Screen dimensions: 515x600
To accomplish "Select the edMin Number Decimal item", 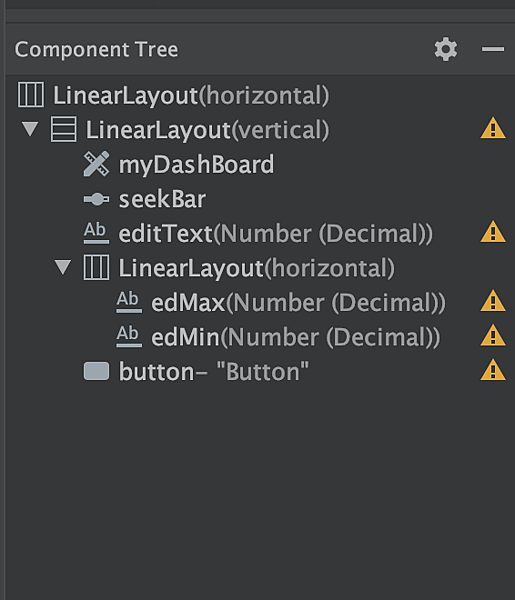I will click(278, 337).
